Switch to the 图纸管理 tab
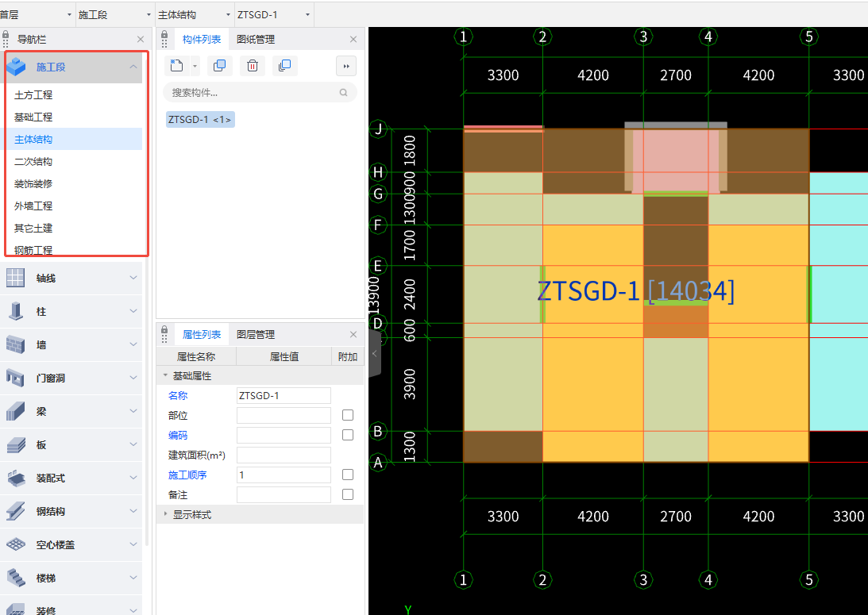 pyautogui.click(x=256, y=39)
